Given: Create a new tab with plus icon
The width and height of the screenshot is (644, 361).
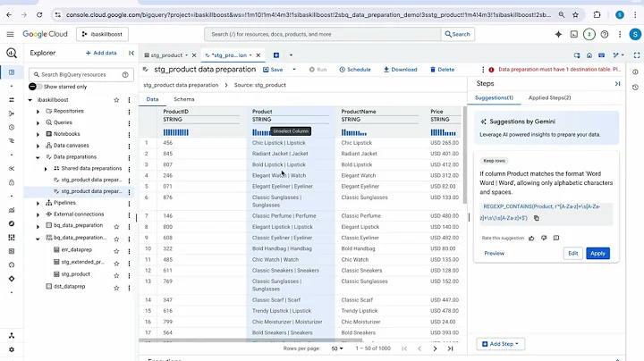Looking at the screenshot, I should (276, 55).
